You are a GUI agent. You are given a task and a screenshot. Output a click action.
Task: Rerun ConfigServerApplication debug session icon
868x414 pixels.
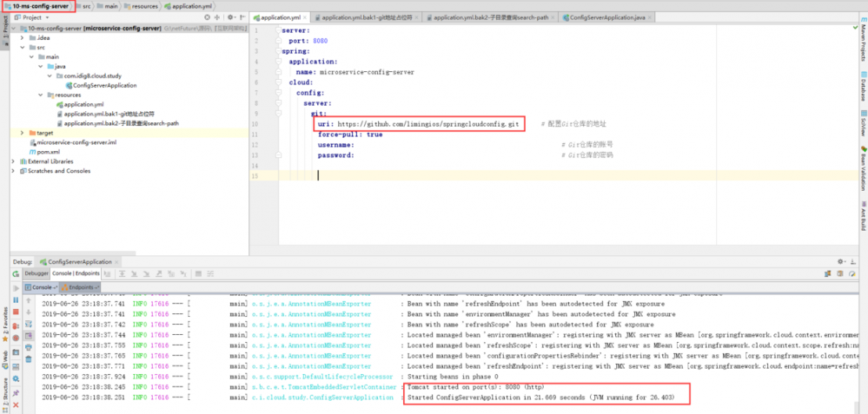click(16, 274)
